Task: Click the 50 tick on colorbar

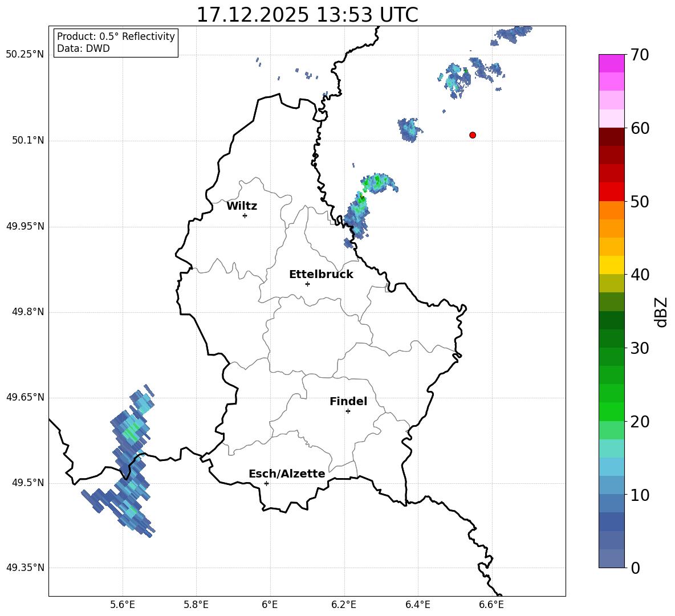Action: click(640, 202)
